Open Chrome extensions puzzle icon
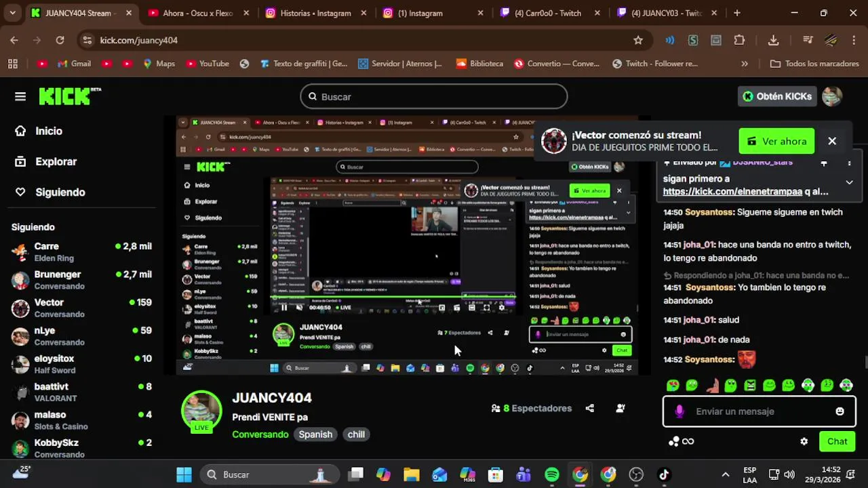This screenshot has width=868, height=488. pos(739,40)
